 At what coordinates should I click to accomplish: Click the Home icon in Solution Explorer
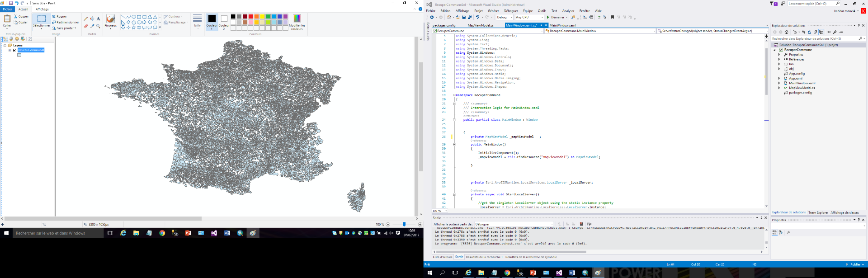[x=787, y=32]
